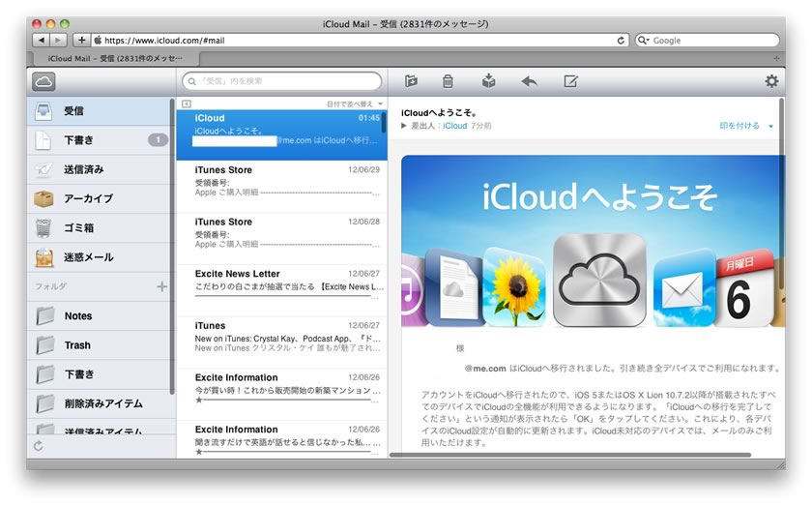
Task: Click the archive box toolbar icon
Action: pos(488,80)
